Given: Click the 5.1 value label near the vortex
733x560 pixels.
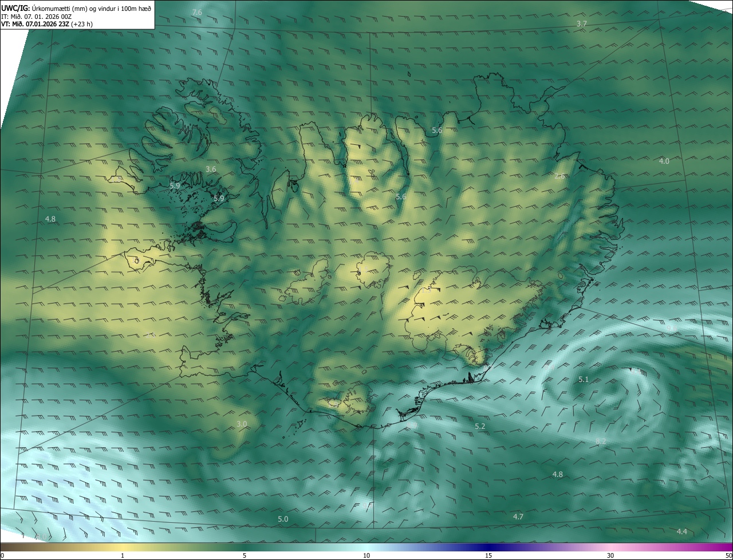Looking at the screenshot, I should tap(584, 380).
